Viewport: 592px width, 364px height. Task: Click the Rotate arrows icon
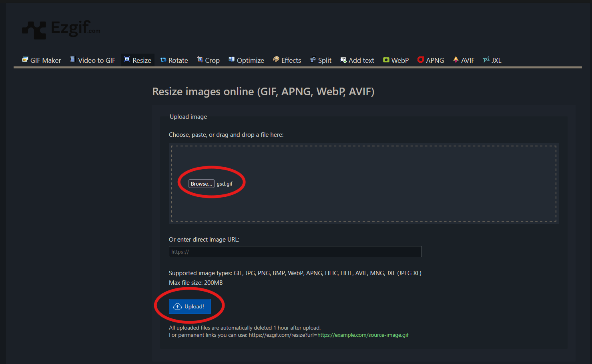[x=163, y=60]
